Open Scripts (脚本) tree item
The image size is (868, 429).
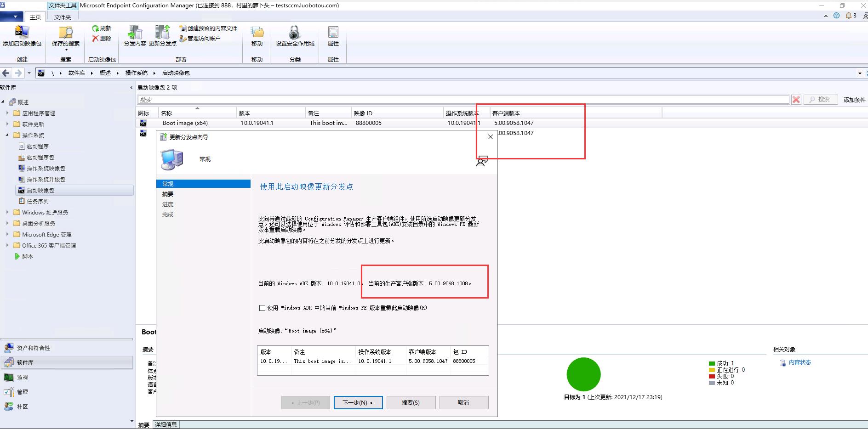(24, 256)
